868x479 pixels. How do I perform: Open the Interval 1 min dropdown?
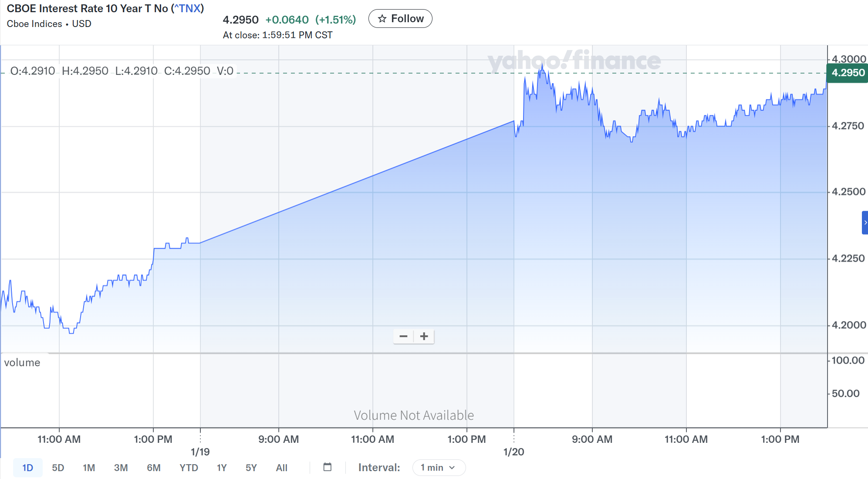click(439, 467)
